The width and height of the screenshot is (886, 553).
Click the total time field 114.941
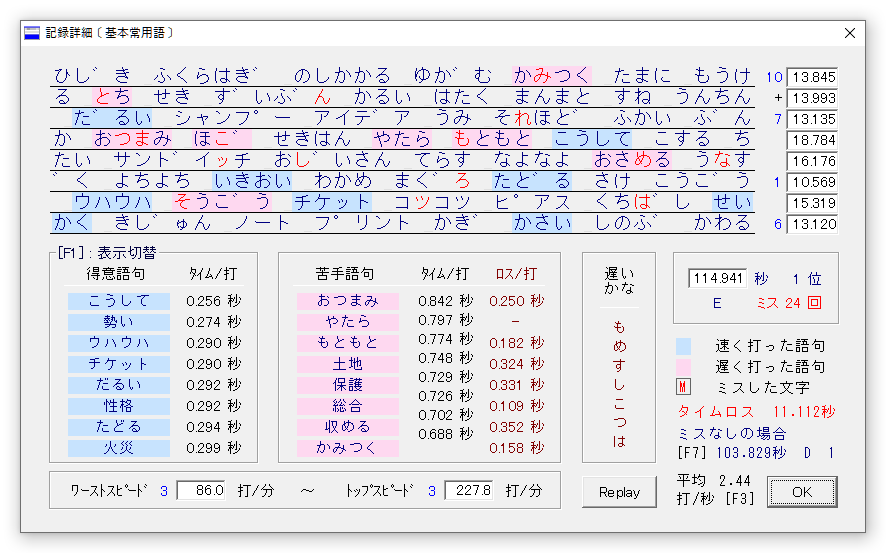pyautogui.click(x=718, y=278)
